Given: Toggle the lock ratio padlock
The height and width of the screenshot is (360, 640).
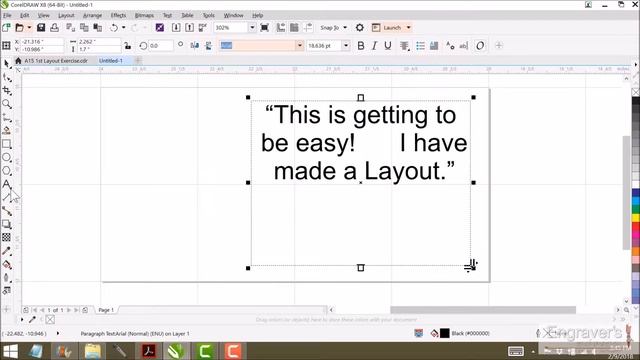Looking at the screenshot, I should click(128, 46).
